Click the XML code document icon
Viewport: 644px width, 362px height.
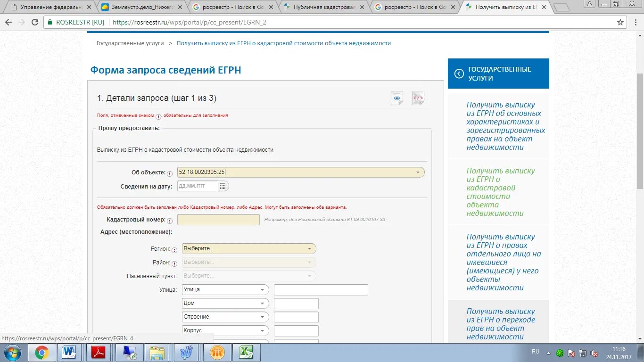click(x=418, y=98)
